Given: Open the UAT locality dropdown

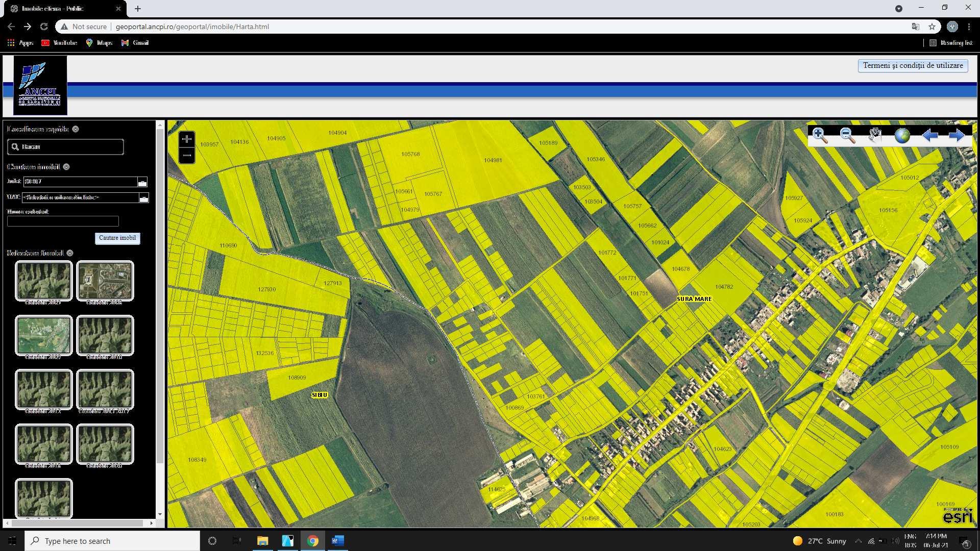Looking at the screenshot, I should (x=143, y=198).
